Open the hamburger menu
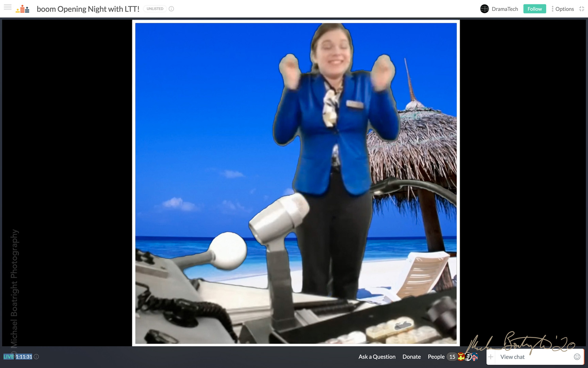Image resolution: width=588 pixels, height=368 pixels. pos(7,7)
